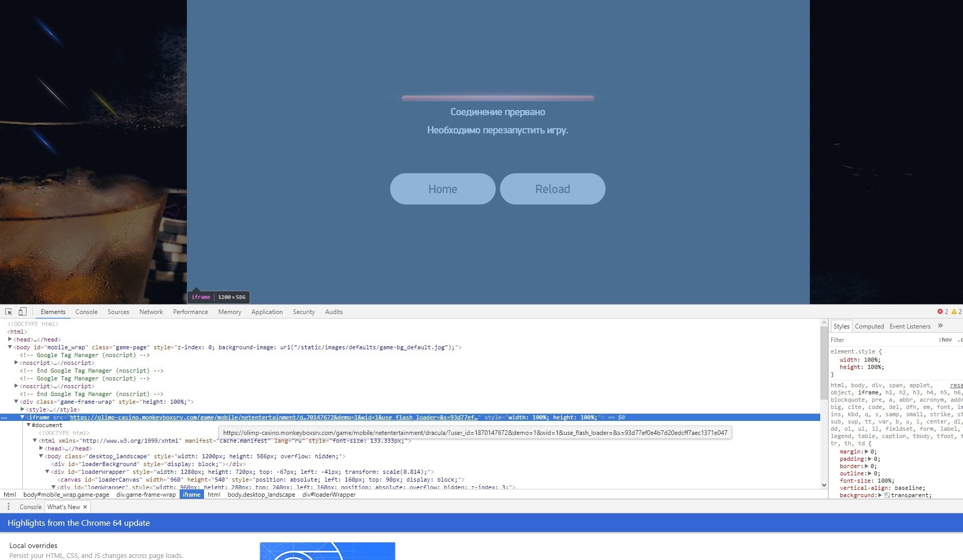Select the div loaderBackground node
Viewport: 963px width, 560px height.
(148, 464)
